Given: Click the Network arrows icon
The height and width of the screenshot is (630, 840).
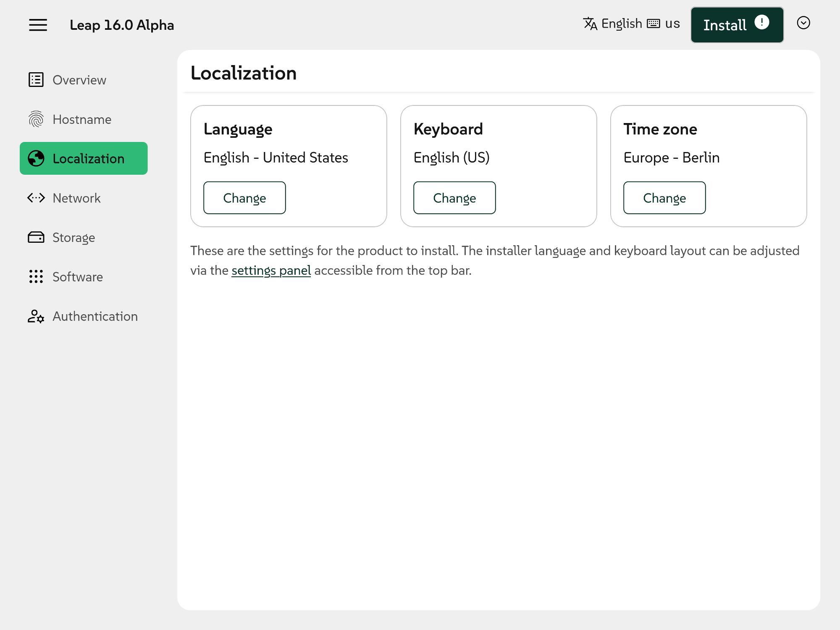Looking at the screenshot, I should coord(36,198).
